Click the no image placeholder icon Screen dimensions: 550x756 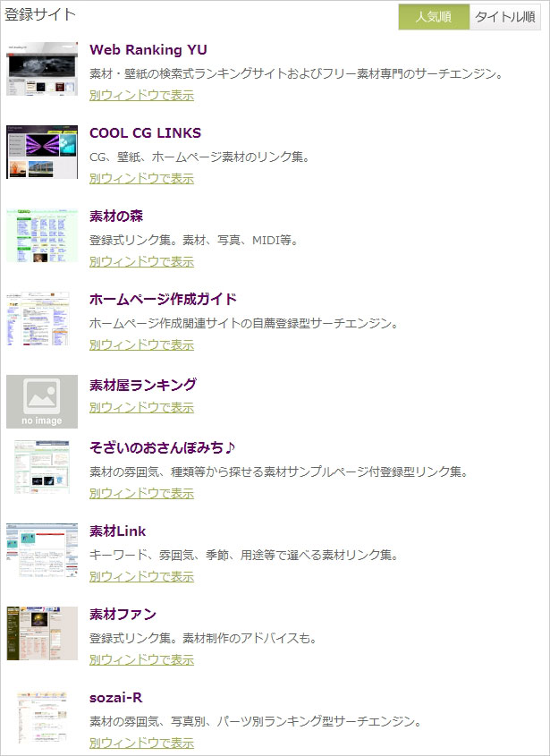click(42, 402)
